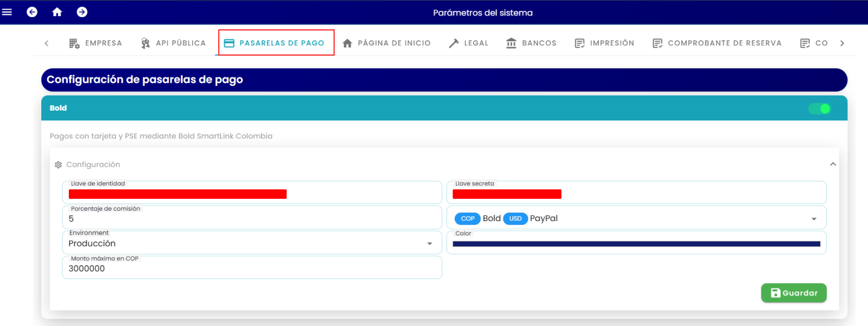Click the COP chip
The height and width of the screenshot is (326, 868).
[x=468, y=219]
